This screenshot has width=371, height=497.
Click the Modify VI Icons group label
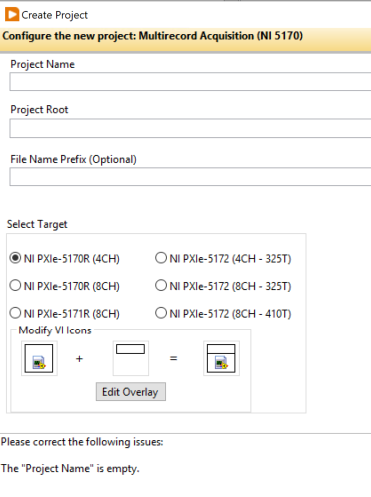click(55, 330)
